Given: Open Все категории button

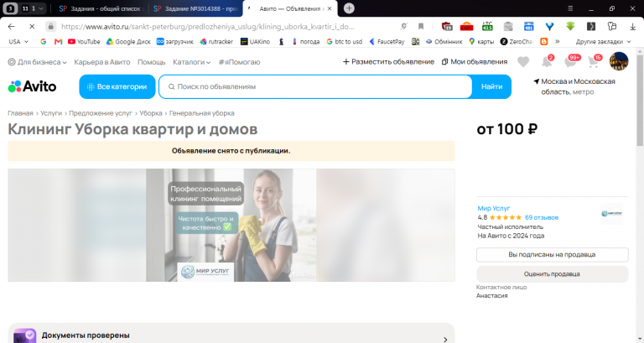Looking at the screenshot, I should point(117,86).
